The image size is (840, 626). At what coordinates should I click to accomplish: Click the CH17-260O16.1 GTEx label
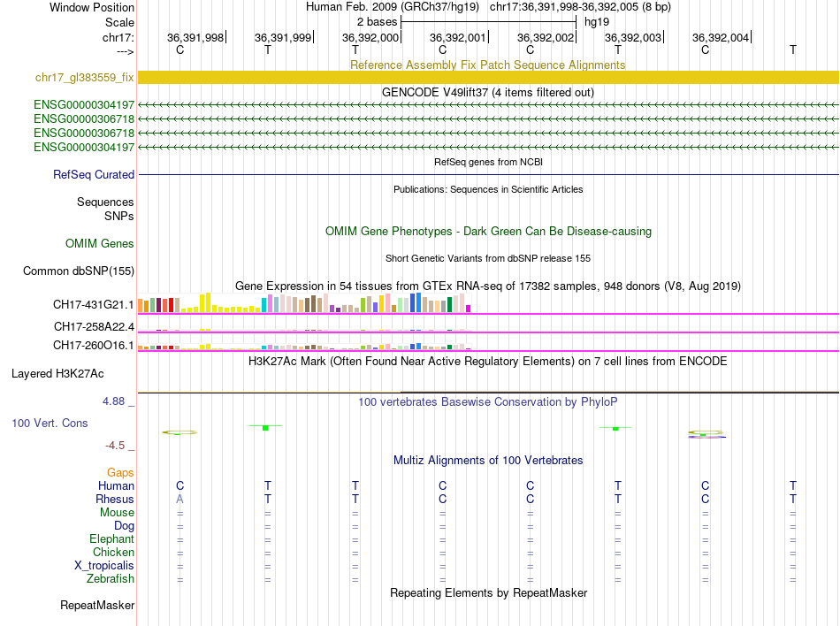click(x=94, y=346)
